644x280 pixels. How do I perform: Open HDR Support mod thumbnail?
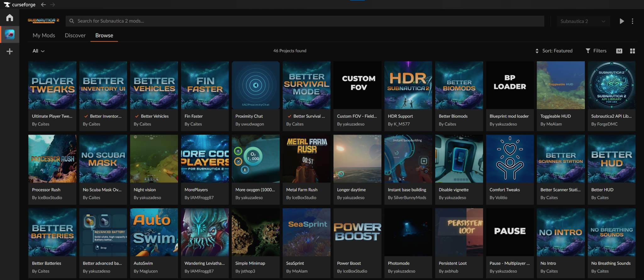(x=408, y=85)
